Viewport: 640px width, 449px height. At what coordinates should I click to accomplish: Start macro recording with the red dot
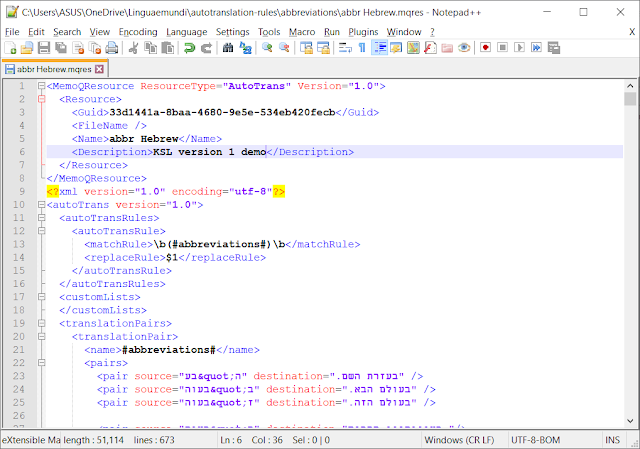pos(485,48)
